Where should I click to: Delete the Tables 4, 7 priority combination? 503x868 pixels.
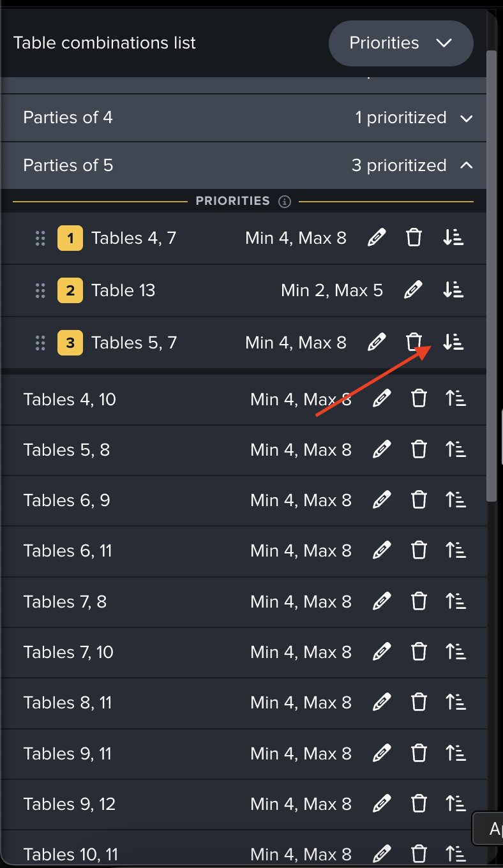414,238
